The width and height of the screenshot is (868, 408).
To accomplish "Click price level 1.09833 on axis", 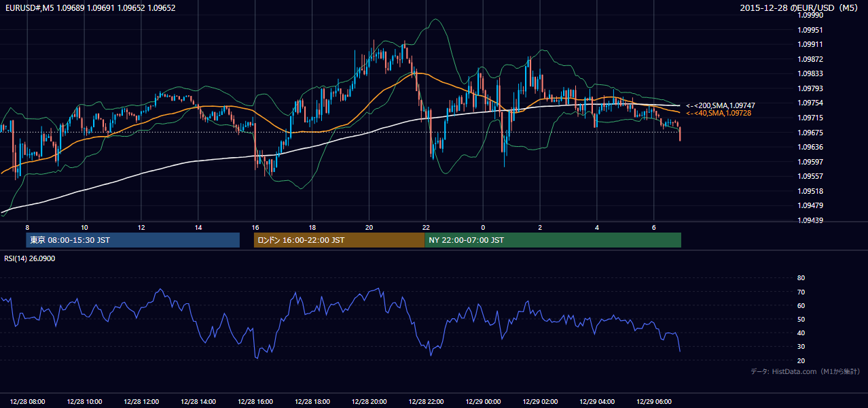I will pyautogui.click(x=810, y=73).
